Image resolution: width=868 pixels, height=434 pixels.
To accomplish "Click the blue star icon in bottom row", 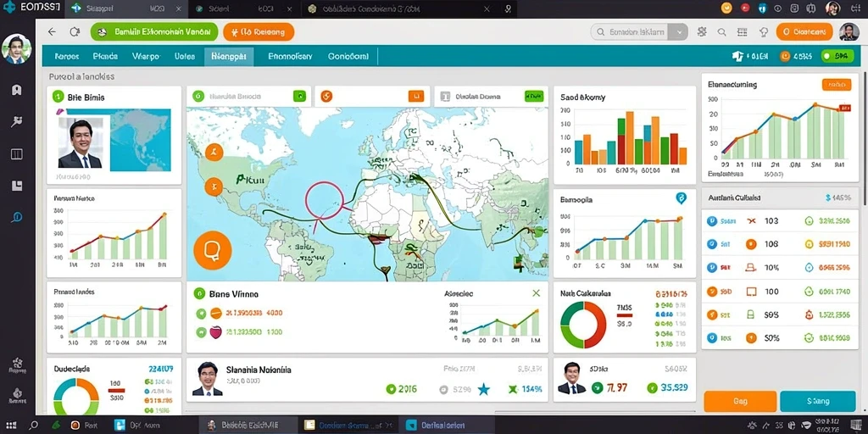I will 484,389.
